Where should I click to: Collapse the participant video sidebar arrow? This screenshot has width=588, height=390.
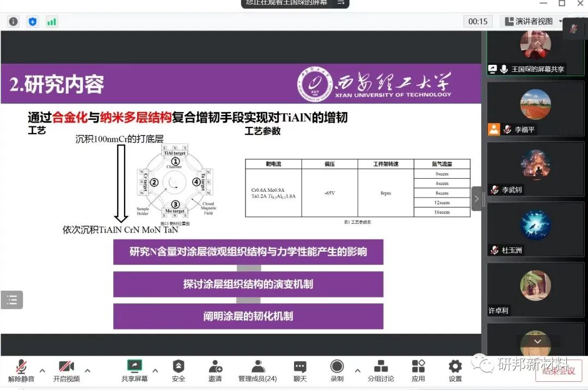(476, 199)
